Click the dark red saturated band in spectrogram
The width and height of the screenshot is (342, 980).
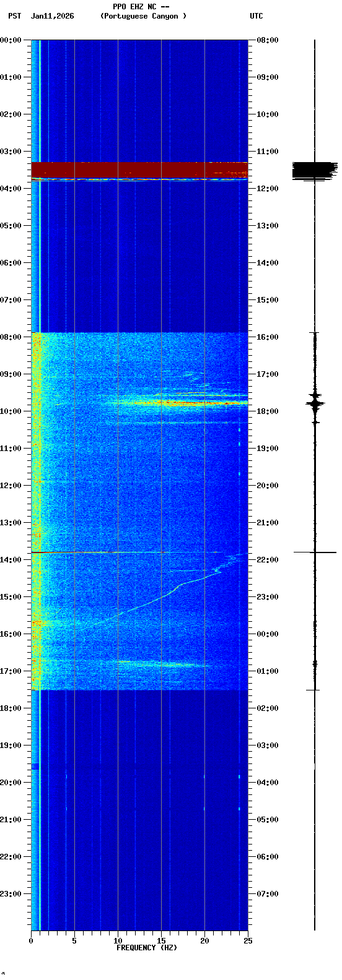[x=139, y=170]
